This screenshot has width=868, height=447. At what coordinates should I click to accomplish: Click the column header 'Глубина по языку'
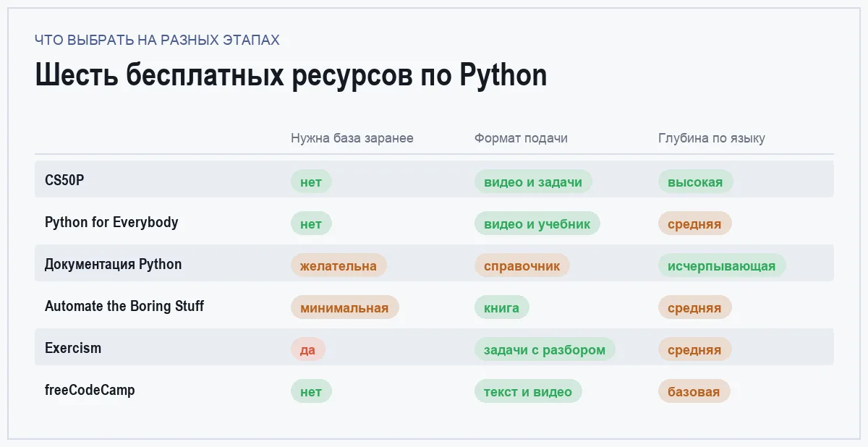[x=712, y=138]
